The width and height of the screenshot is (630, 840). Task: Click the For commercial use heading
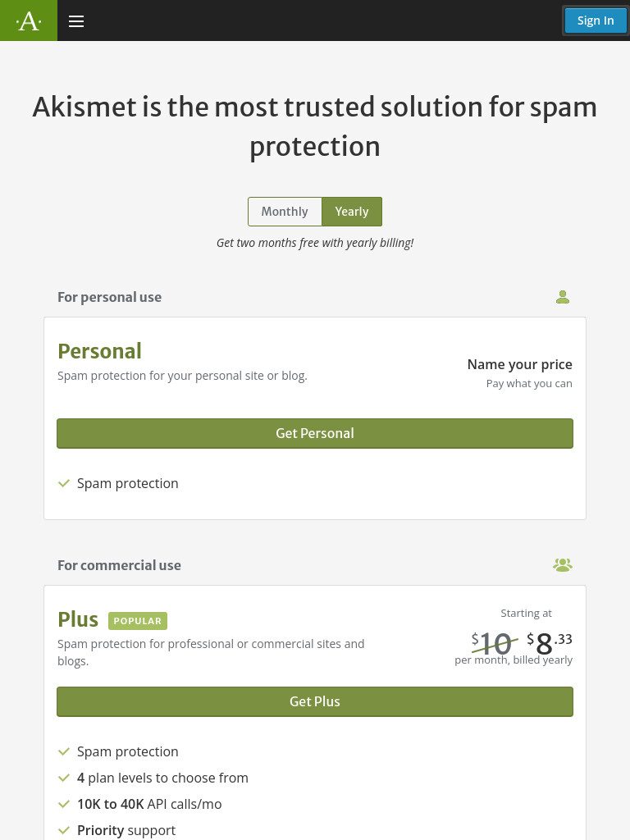point(119,565)
